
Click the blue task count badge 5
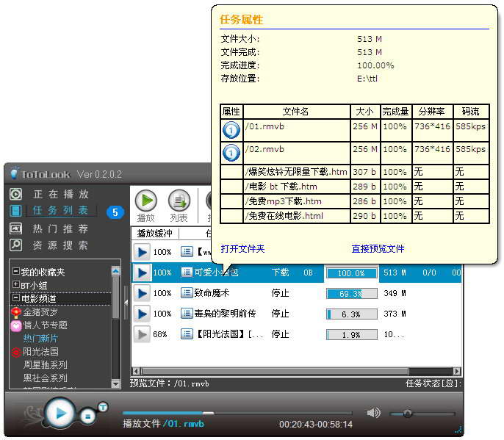[115, 212]
